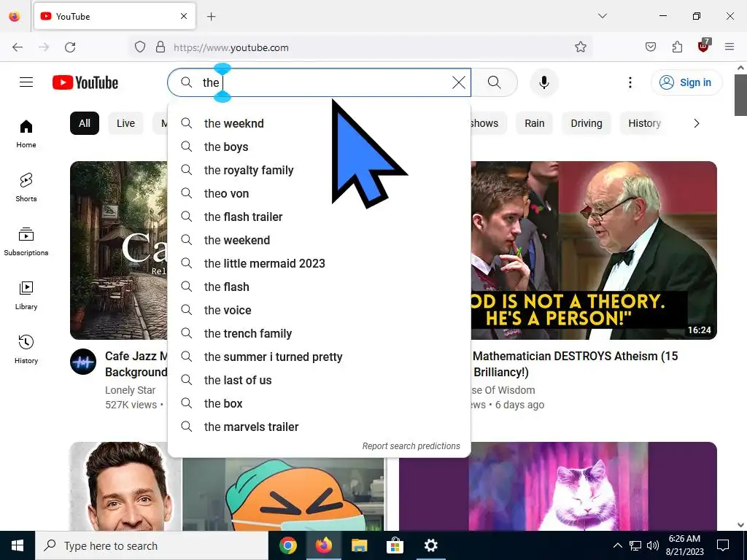Open Subscriptions in the sidebar

[x=26, y=242]
